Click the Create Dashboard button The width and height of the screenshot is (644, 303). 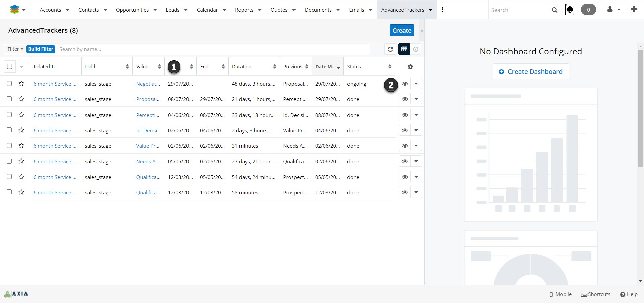coord(531,72)
